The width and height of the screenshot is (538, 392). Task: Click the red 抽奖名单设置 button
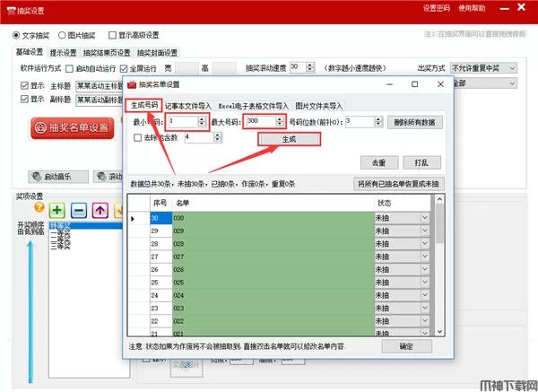73,128
